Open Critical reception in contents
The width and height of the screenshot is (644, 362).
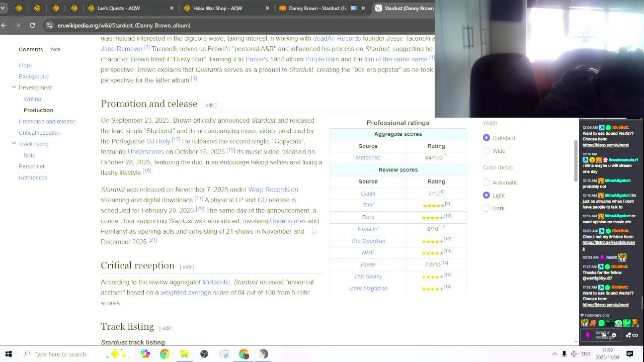tap(40, 133)
